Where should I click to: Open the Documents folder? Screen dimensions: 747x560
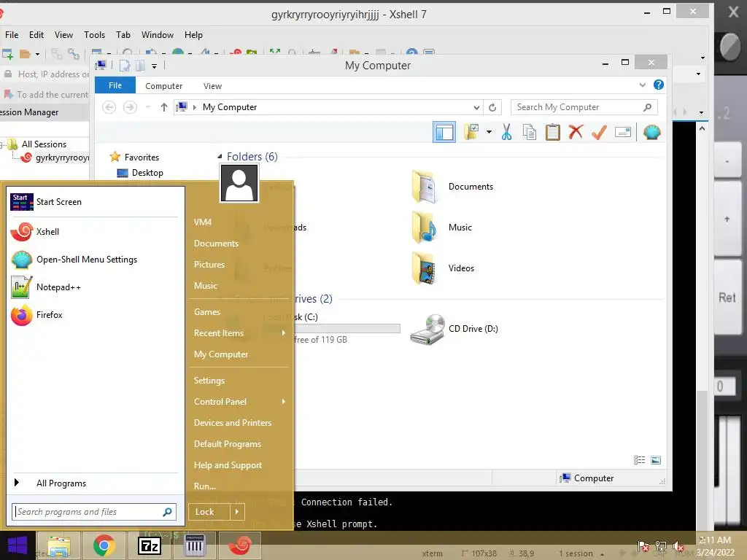point(452,187)
